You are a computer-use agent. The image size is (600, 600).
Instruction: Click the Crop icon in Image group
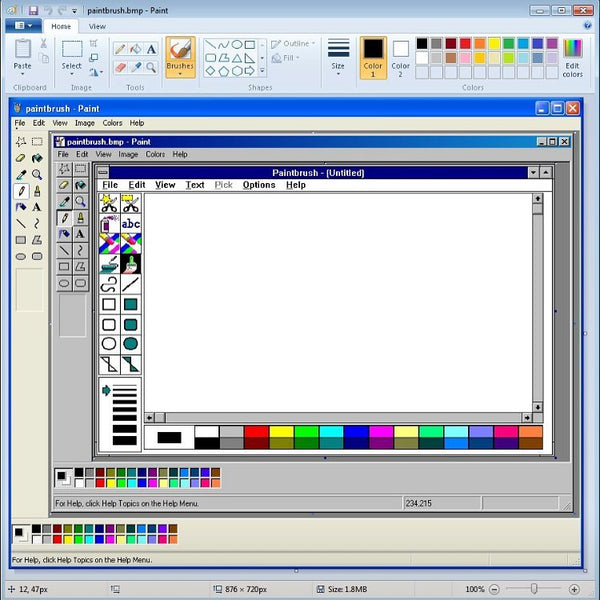(93, 43)
